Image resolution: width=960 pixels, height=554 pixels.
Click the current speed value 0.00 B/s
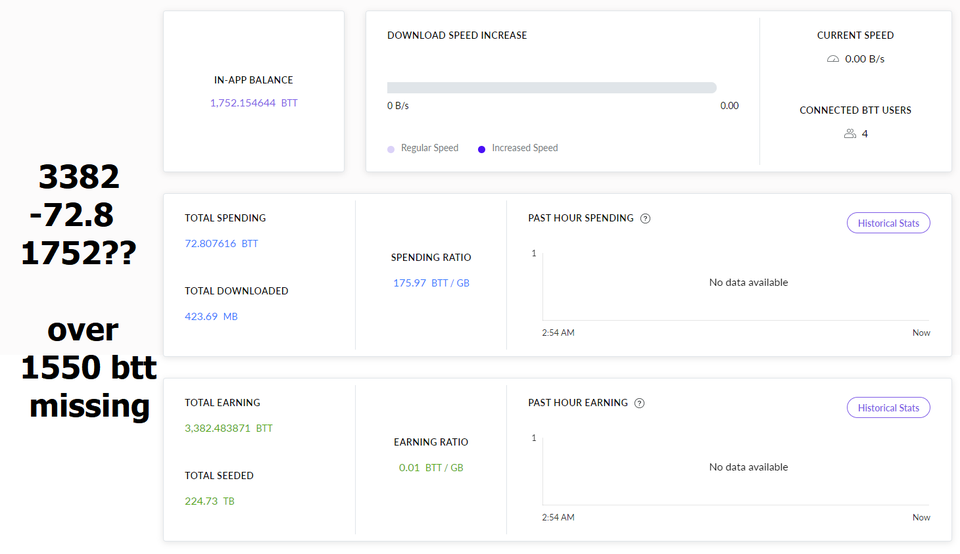(x=864, y=59)
